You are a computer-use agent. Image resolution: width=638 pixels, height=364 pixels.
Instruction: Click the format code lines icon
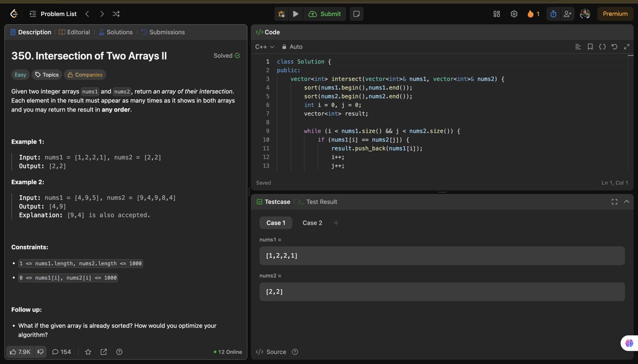tap(578, 47)
